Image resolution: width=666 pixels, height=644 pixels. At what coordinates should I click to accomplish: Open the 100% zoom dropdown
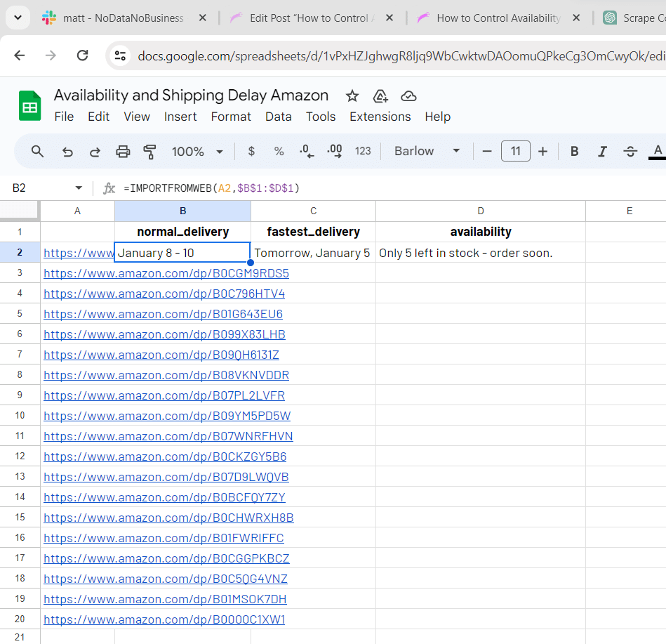(x=197, y=151)
